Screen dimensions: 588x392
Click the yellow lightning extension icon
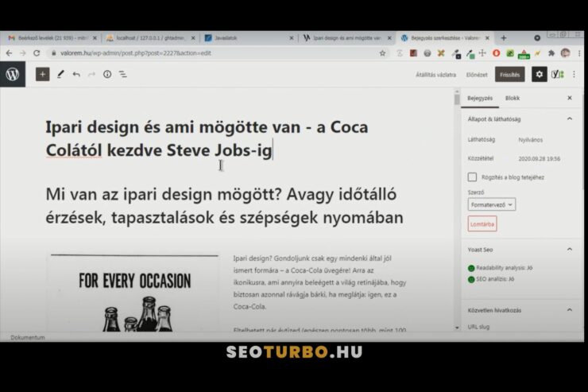point(538,53)
